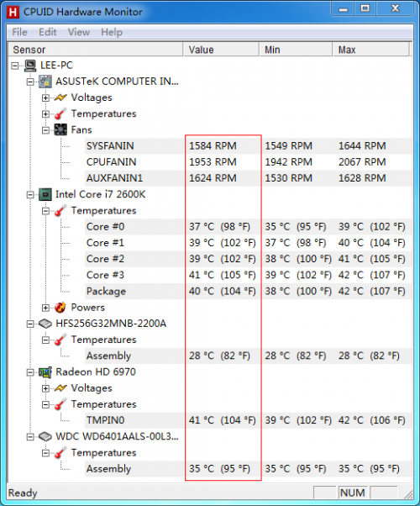The image size is (420, 506).
Task: Click the Intel Core i7 2600K chip icon
Action: tap(45, 195)
